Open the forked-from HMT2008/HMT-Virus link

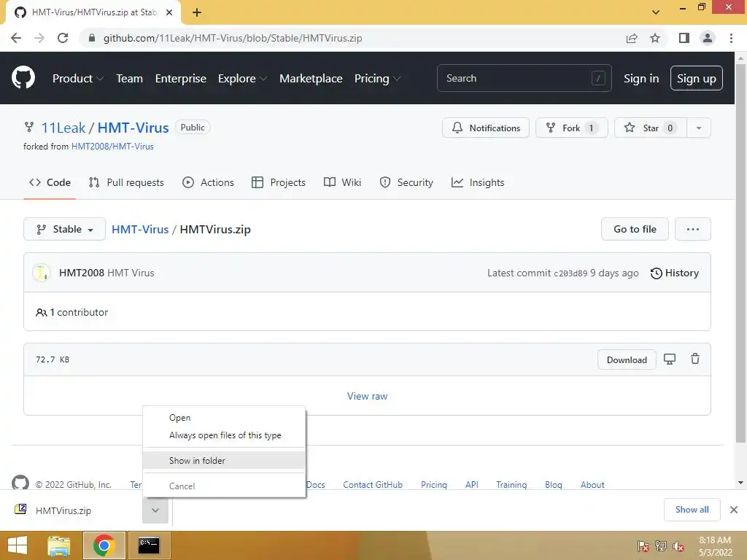pos(112,147)
